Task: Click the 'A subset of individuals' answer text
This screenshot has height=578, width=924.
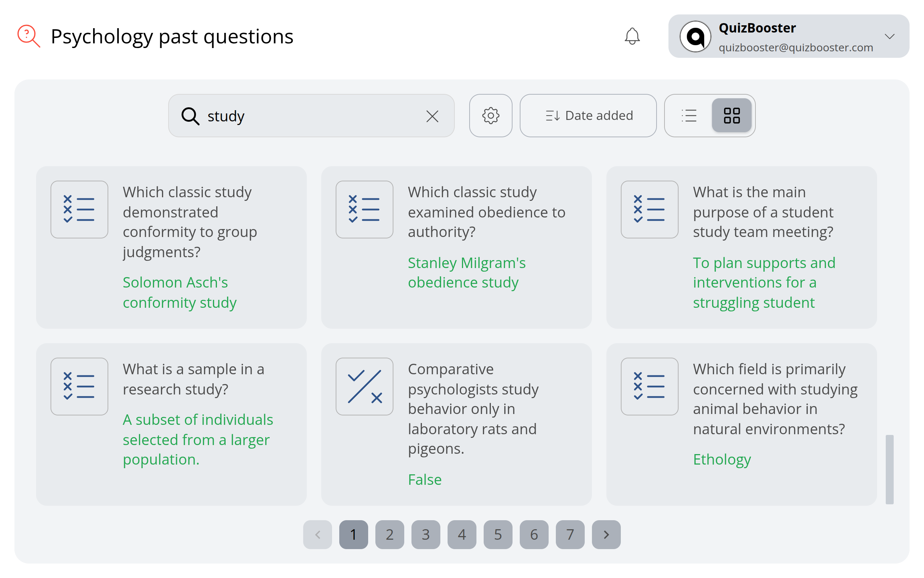Action: pos(198,440)
